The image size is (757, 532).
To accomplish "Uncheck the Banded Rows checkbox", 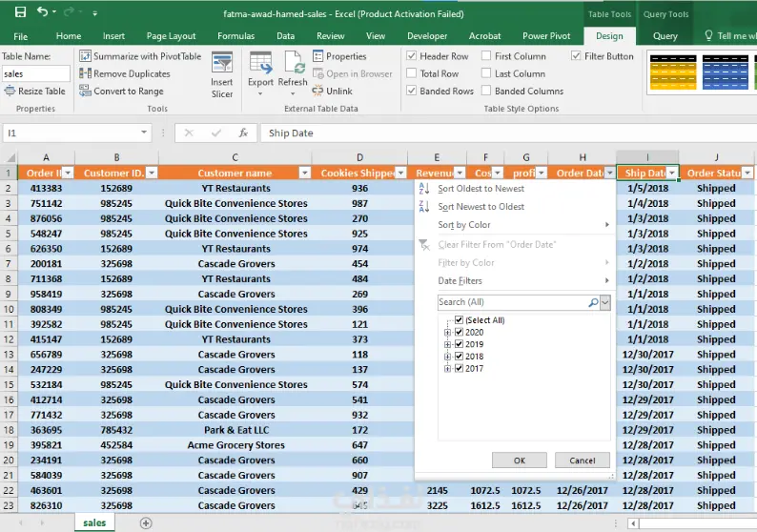I will click(412, 92).
